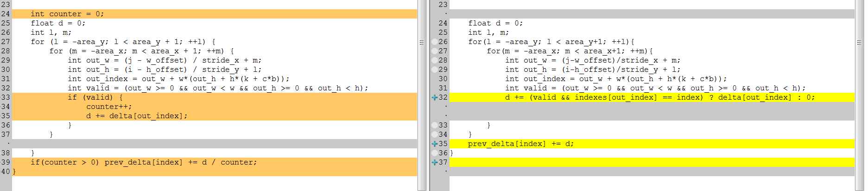
Task: Click the plus marker at right line 32
Action: [435, 97]
